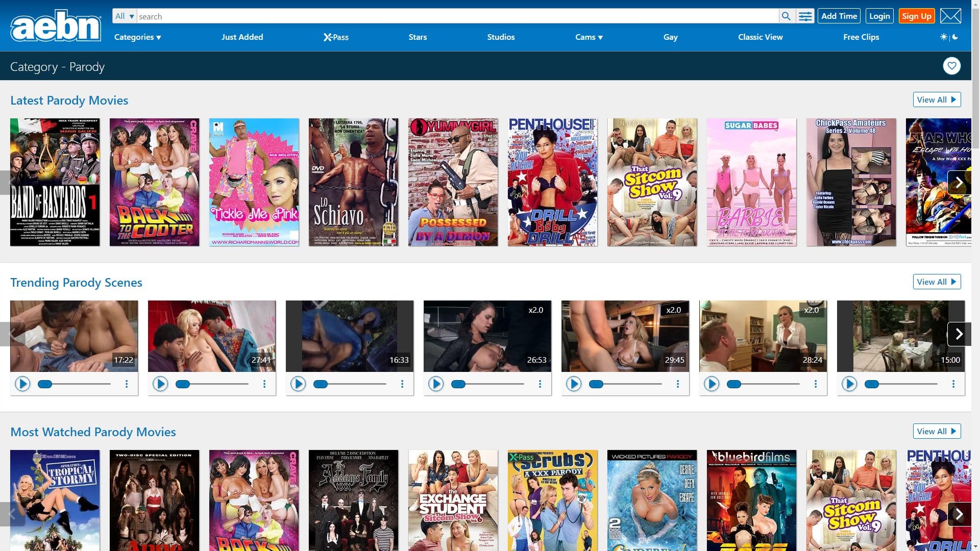Screen dimensions: 980x551
Task: Click the search magnifier icon
Action: pyautogui.click(x=786, y=16)
